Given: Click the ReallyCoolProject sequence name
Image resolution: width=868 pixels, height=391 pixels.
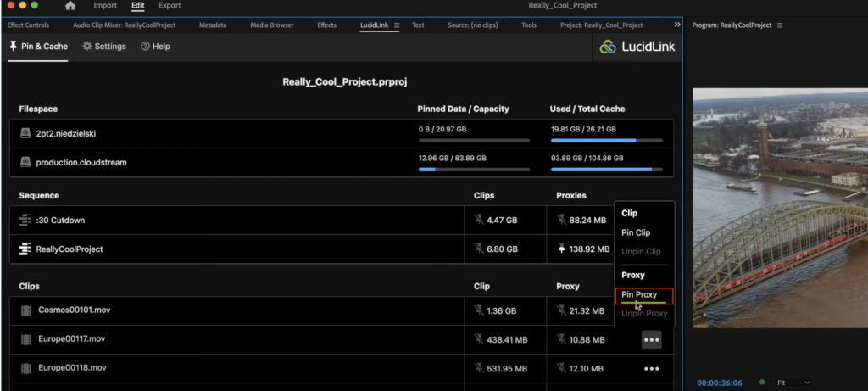Looking at the screenshot, I should tap(70, 249).
